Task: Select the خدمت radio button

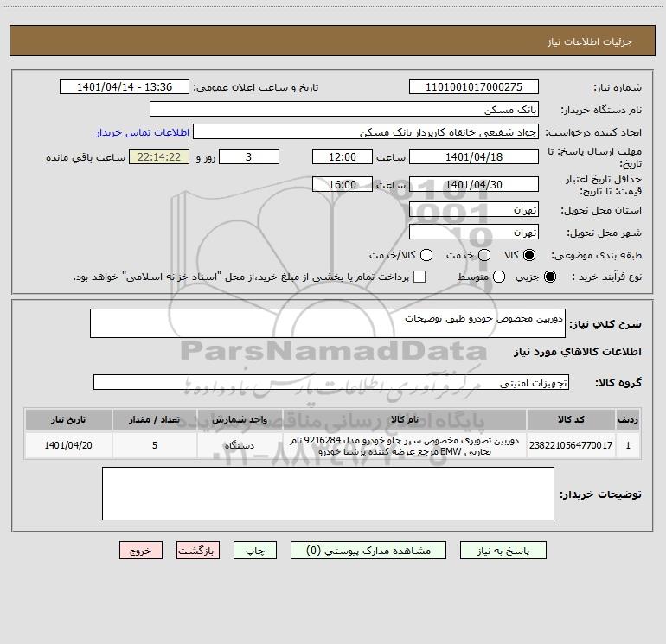Action: (484, 255)
